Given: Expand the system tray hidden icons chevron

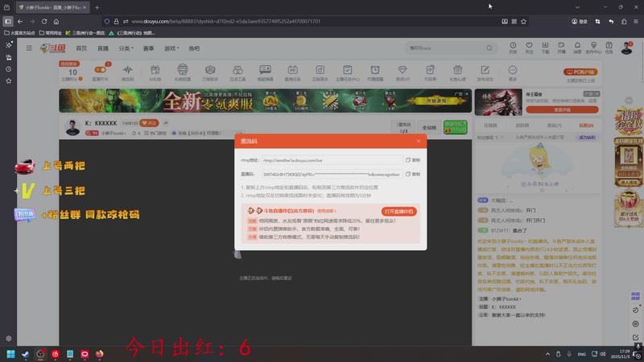Looking at the screenshot, I should click(547, 354).
